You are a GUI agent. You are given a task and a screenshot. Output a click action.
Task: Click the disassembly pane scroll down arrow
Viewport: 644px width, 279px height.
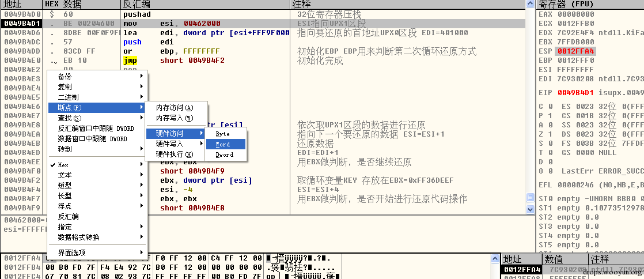(530, 209)
